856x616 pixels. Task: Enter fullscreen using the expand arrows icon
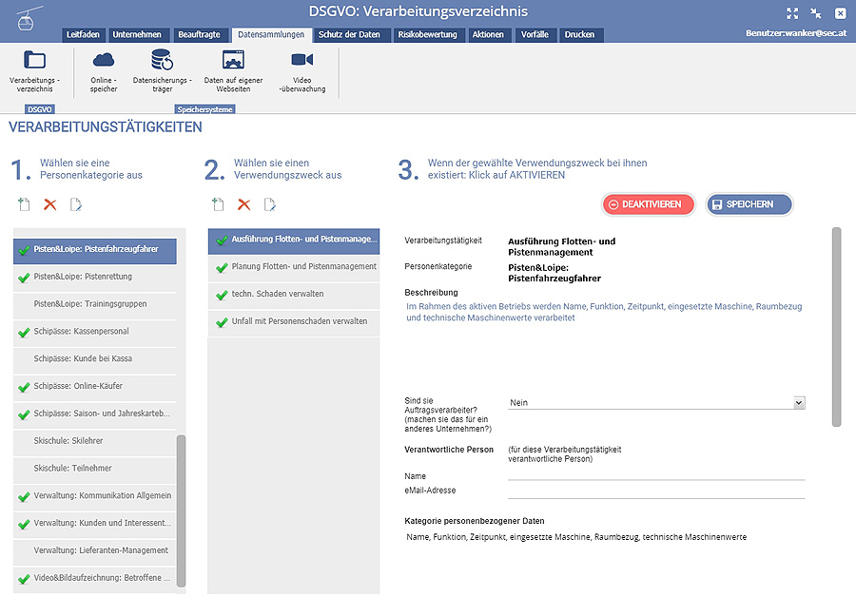(792, 13)
